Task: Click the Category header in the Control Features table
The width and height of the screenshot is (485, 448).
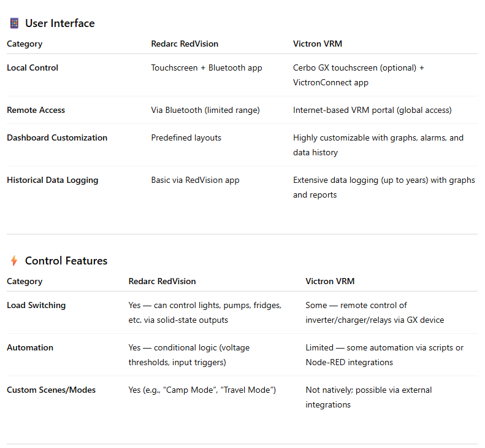Action: click(x=25, y=281)
